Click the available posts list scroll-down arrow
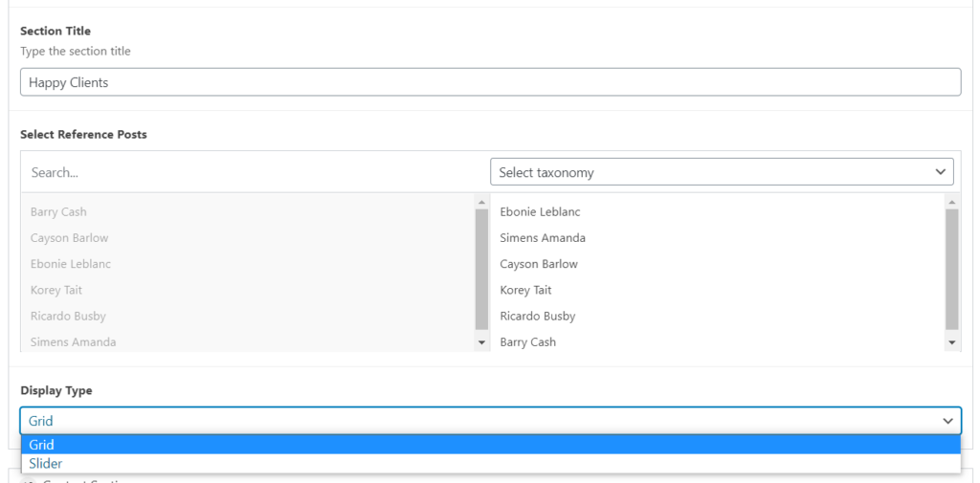The height and width of the screenshot is (483, 980). pyautogui.click(x=481, y=342)
